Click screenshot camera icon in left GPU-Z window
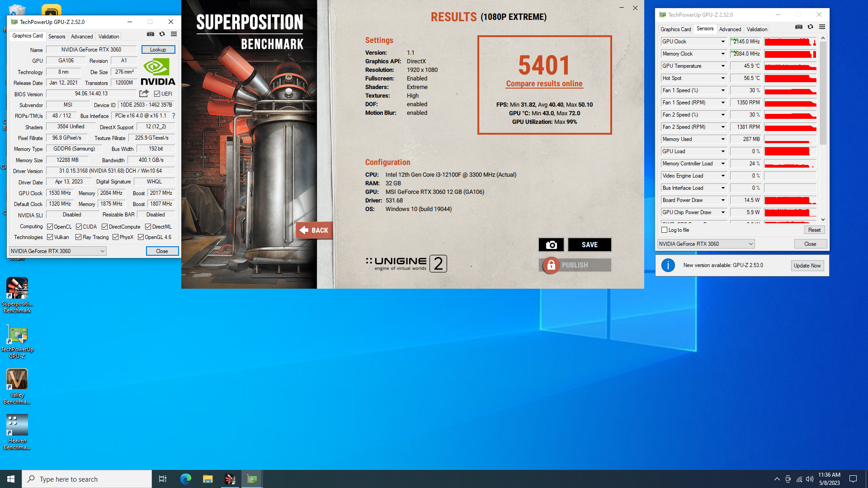This screenshot has height=488, width=868. tap(151, 34)
